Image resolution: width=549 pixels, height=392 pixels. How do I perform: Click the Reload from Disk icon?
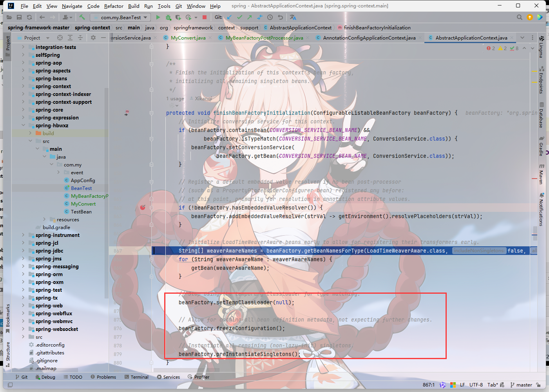[x=29, y=17]
